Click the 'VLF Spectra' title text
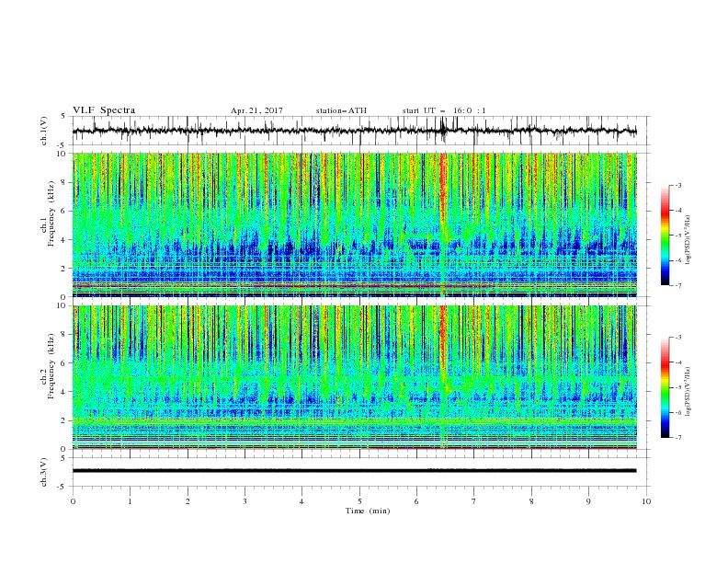This screenshot has height=563, width=728. [x=104, y=110]
